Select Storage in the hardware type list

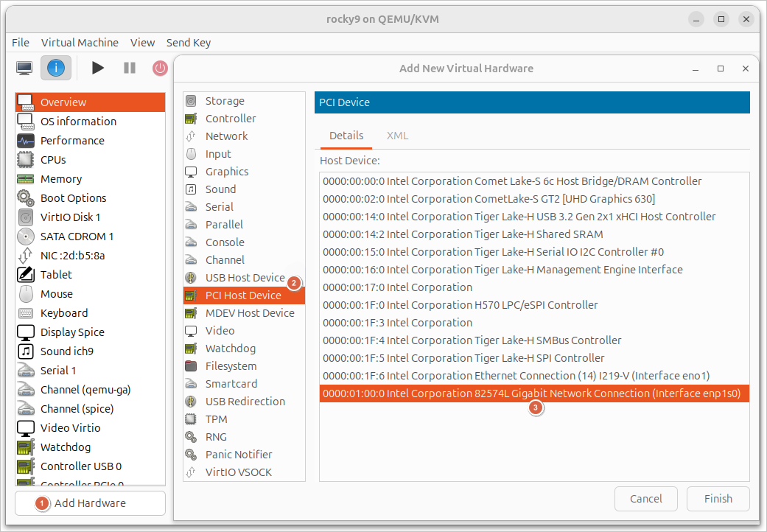(225, 101)
